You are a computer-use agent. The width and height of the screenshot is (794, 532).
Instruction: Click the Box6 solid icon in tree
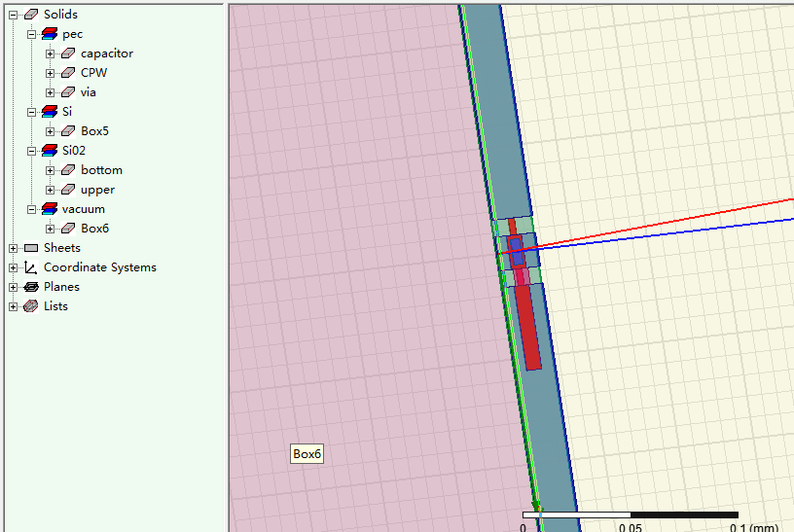[x=68, y=229]
